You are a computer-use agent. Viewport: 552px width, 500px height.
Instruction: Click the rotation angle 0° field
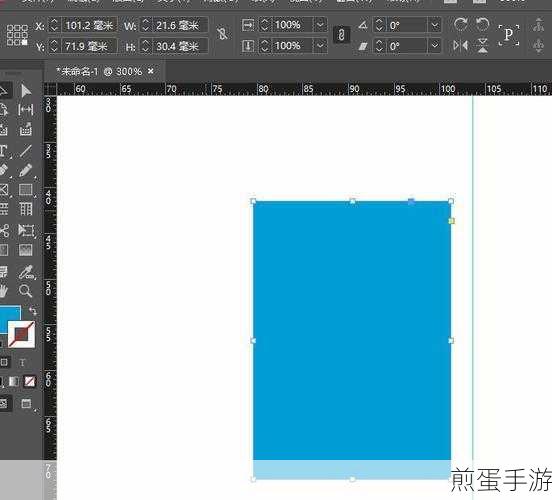[x=407, y=25]
